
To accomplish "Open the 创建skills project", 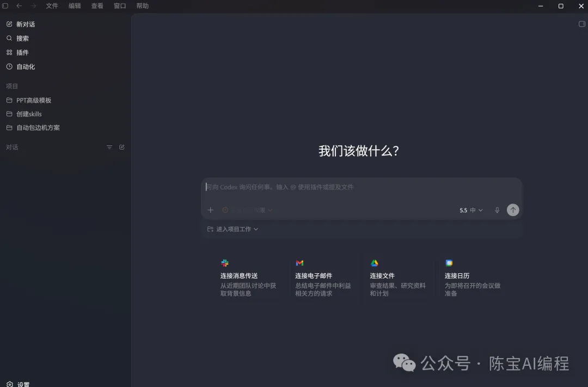I will point(29,114).
